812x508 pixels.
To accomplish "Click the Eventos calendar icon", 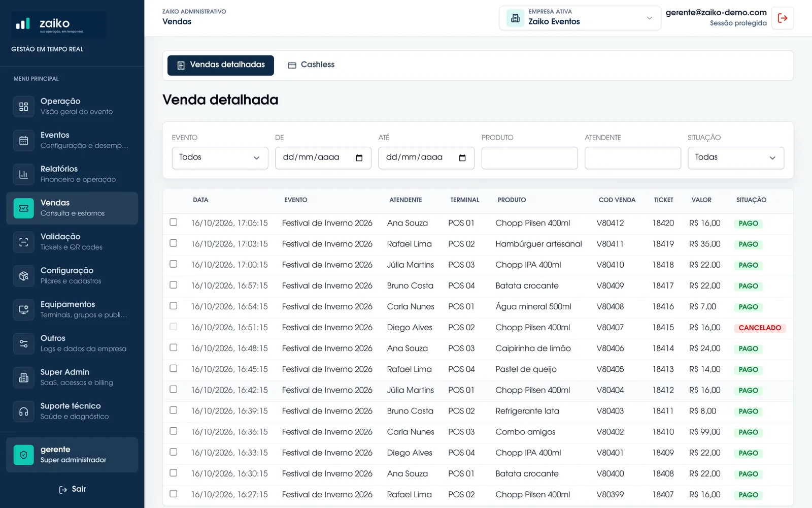I will click(x=23, y=141).
